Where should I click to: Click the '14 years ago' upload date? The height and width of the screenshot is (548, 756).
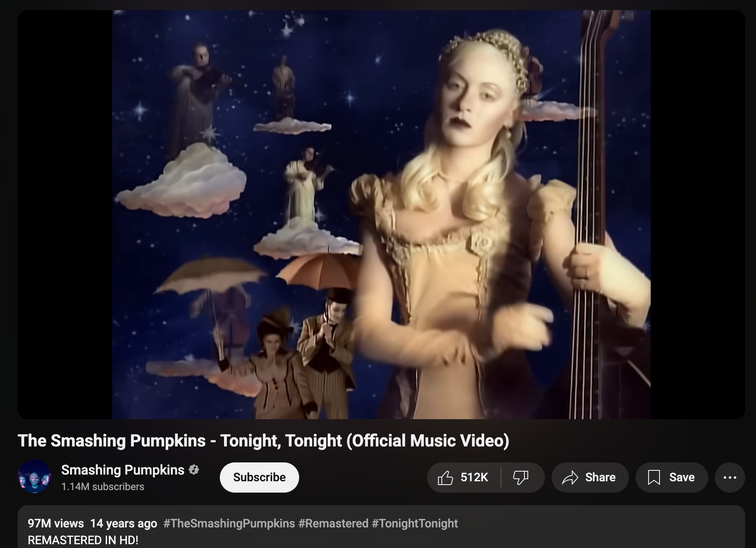[124, 523]
